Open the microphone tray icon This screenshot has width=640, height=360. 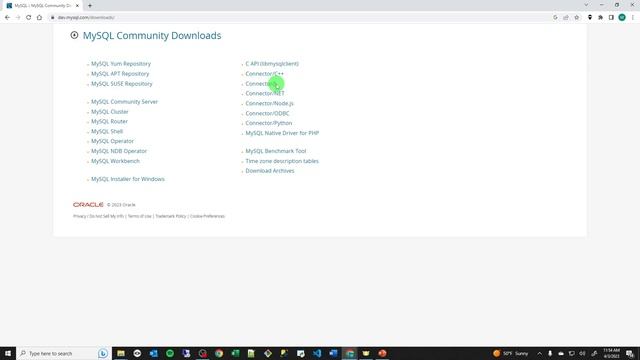pos(550,353)
